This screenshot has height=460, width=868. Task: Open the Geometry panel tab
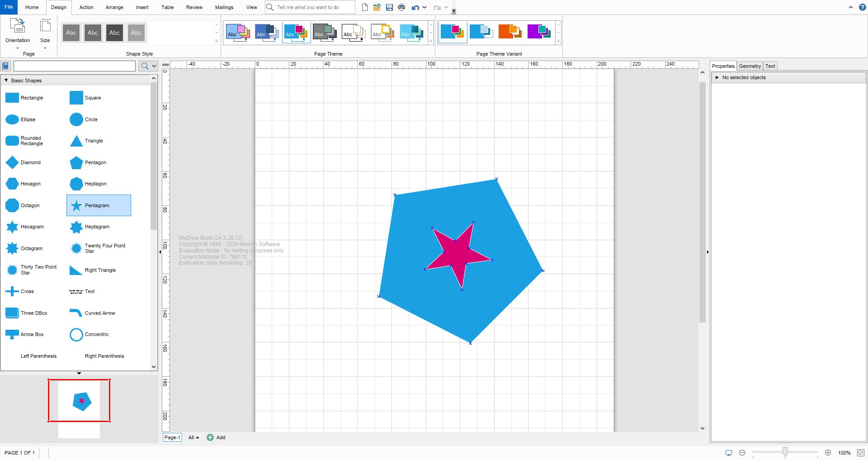(x=750, y=66)
